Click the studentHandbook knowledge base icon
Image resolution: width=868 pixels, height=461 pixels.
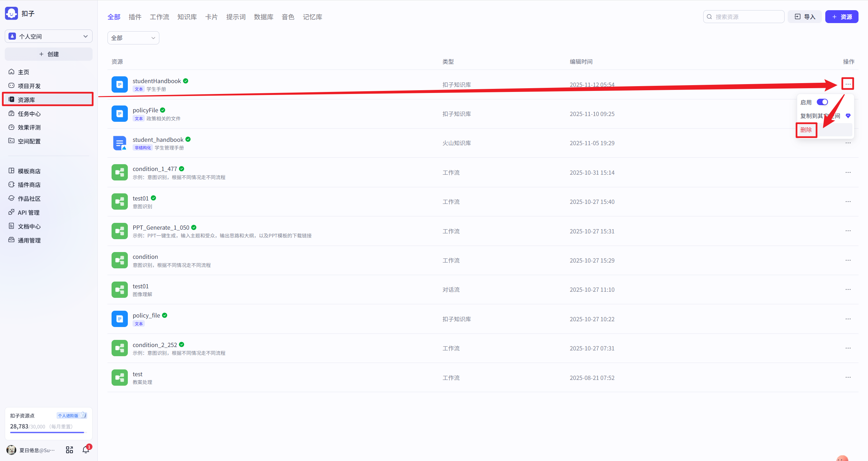(119, 84)
